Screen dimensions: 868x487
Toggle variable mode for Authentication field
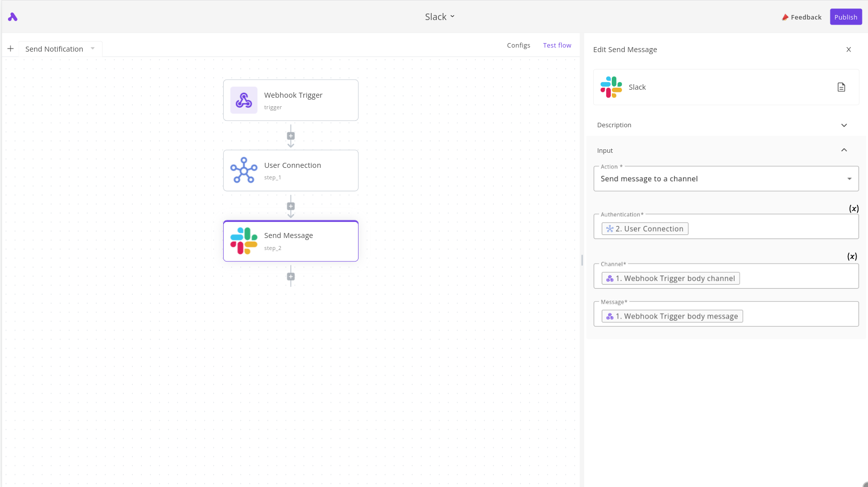[x=853, y=208]
